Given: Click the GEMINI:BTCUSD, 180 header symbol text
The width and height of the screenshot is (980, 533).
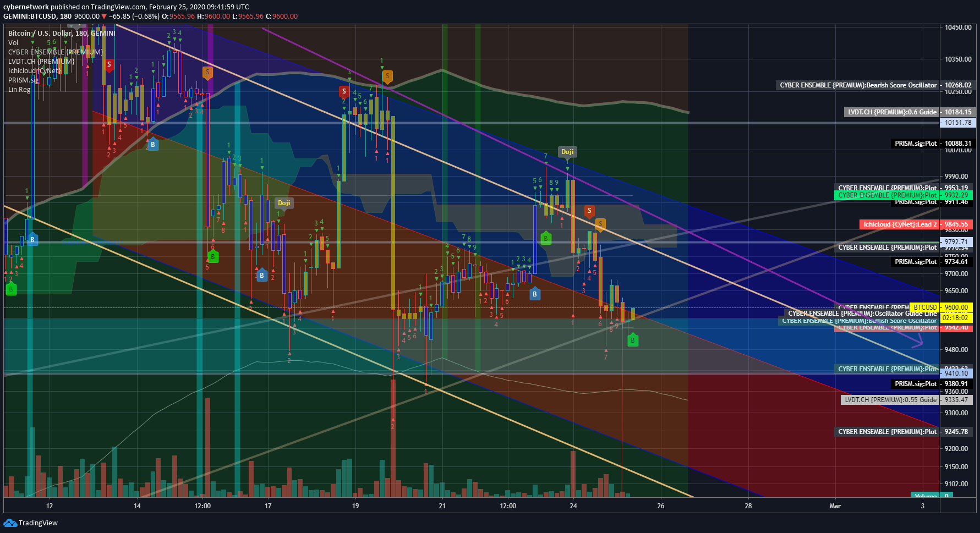Looking at the screenshot, I should (37, 16).
